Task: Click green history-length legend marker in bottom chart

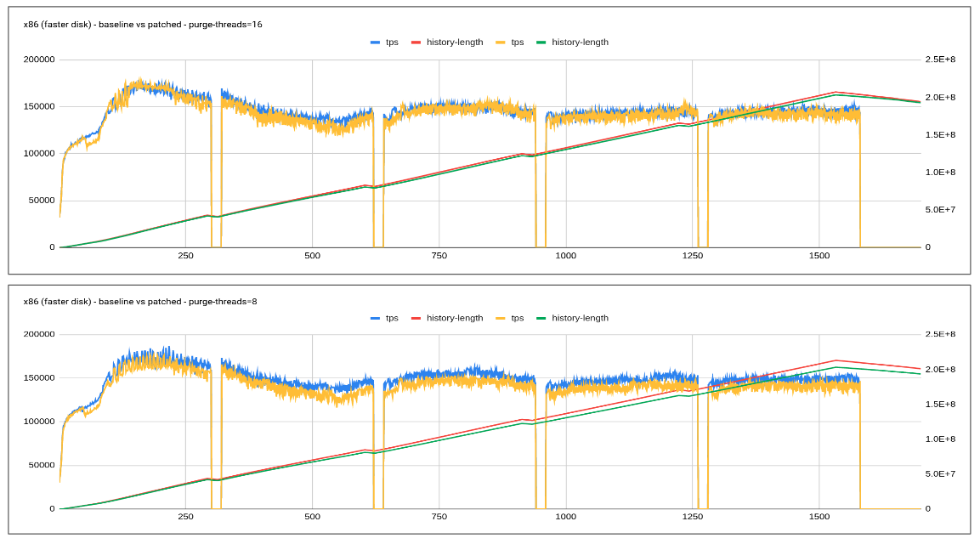Action: 541,319
